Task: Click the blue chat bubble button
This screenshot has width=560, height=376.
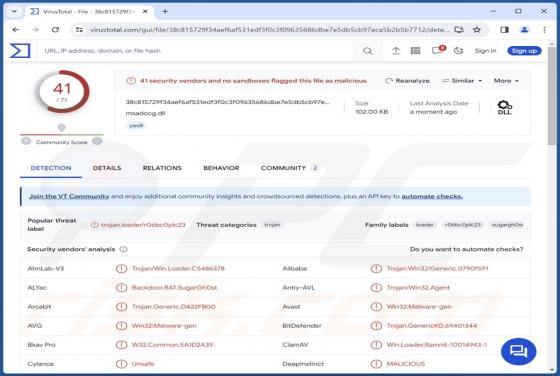Action: 518,351
